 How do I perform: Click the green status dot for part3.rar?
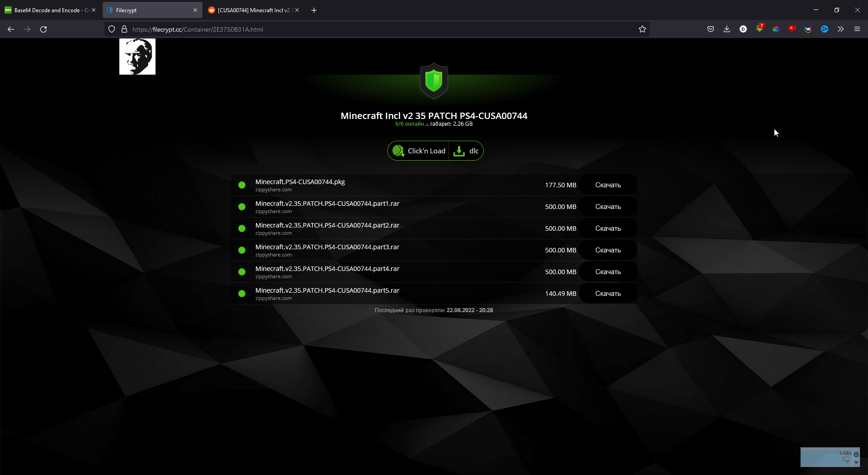point(242,250)
